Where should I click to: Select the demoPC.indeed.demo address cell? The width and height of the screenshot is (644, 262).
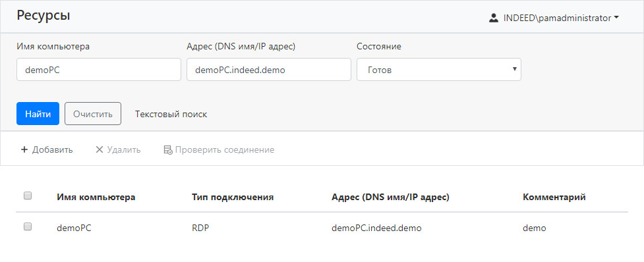(x=376, y=228)
